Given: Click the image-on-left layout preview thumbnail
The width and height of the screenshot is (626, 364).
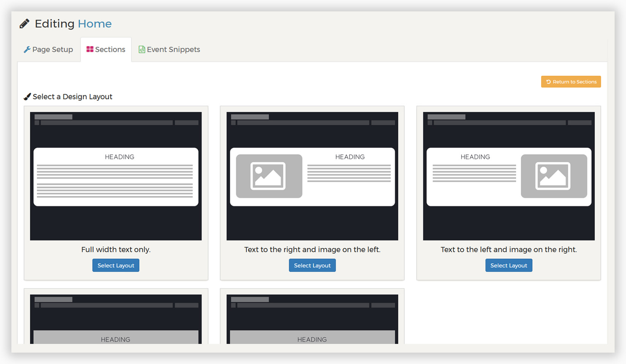Looking at the screenshot, I should (312, 176).
